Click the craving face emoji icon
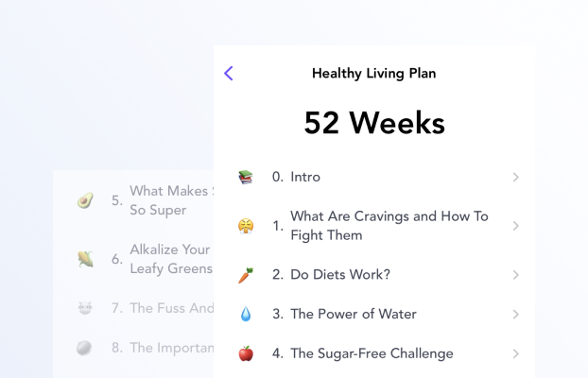Viewport: 588px width, 378px height. 246,226
